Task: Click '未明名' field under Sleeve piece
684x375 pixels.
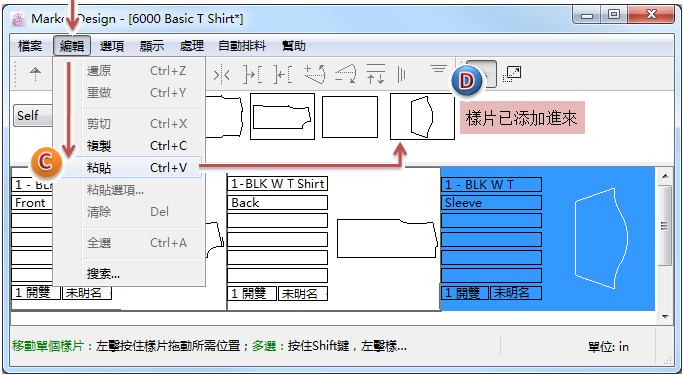Action: tap(516, 293)
